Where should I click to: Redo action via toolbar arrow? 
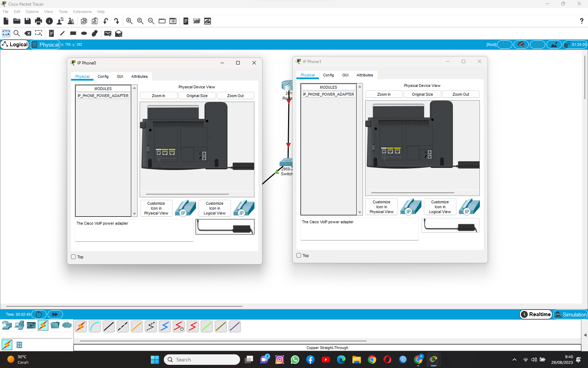click(117, 21)
